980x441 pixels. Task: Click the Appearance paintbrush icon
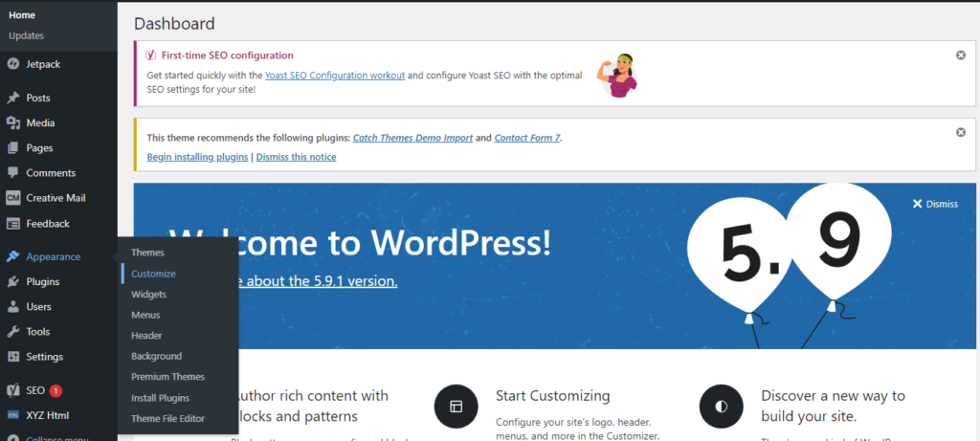[12, 256]
